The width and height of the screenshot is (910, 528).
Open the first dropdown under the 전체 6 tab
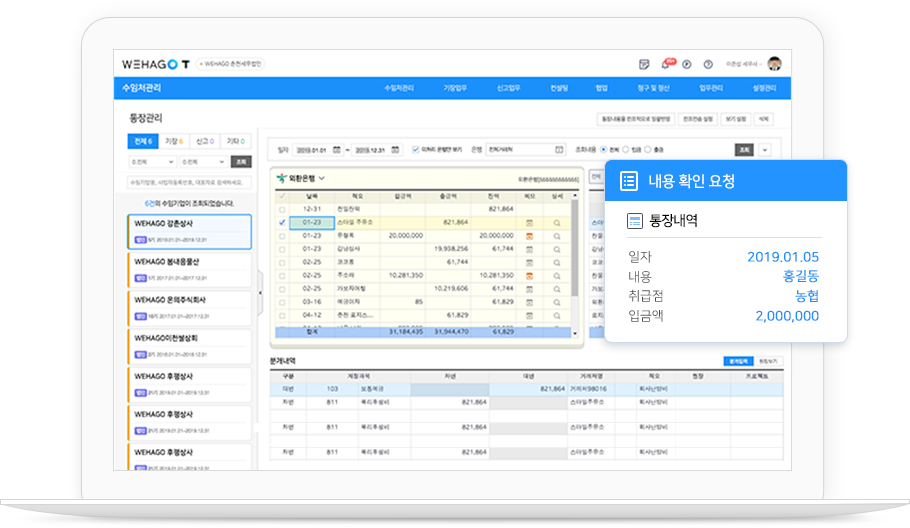coord(152,162)
